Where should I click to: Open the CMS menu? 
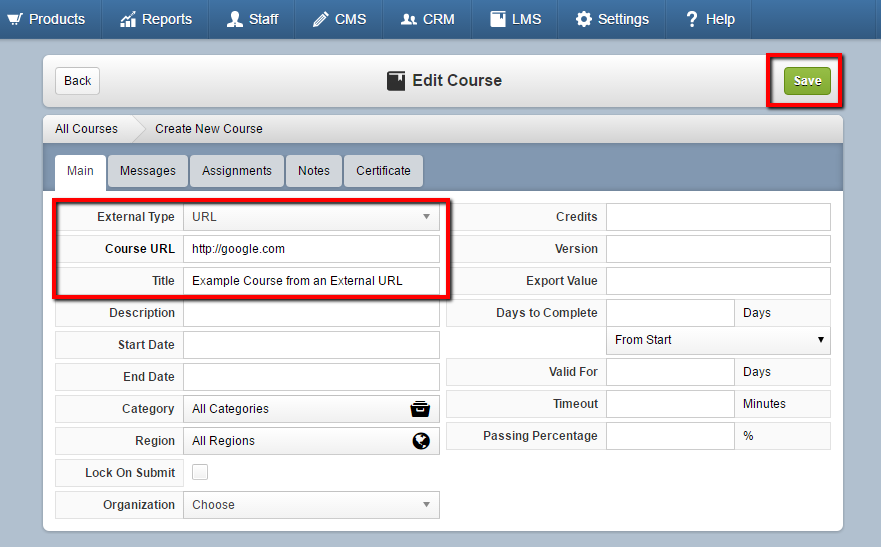(x=339, y=19)
